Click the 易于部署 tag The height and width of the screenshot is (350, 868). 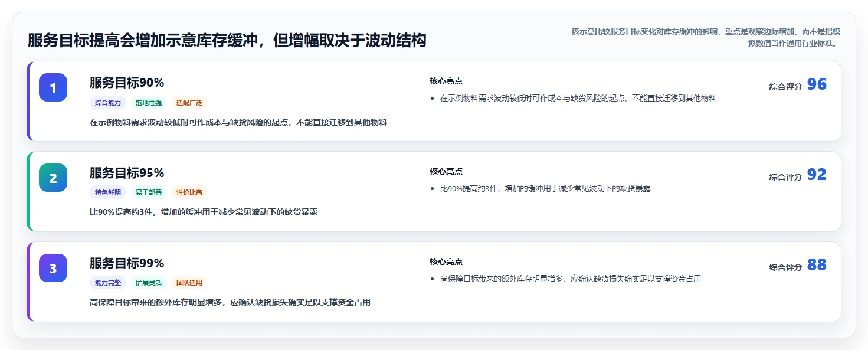pos(149,192)
